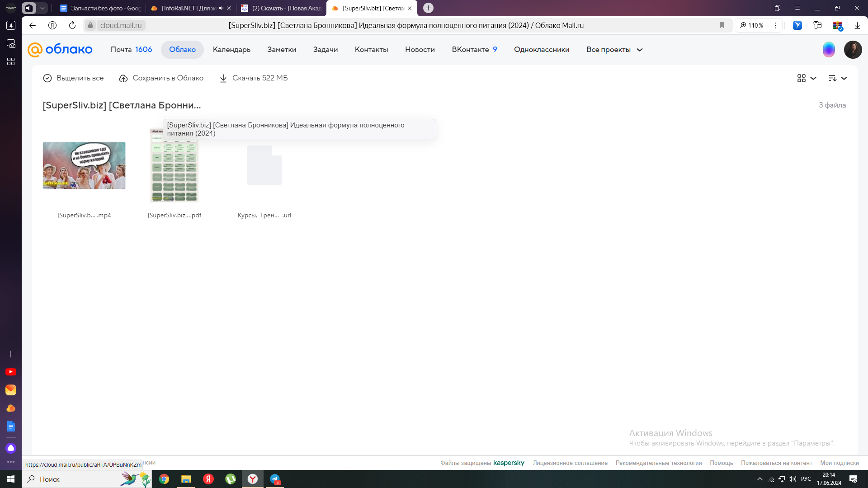Click Пожаловаться на контент link
Image resolution: width=868 pixels, height=488 pixels.
pyautogui.click(x=777, y=463)
